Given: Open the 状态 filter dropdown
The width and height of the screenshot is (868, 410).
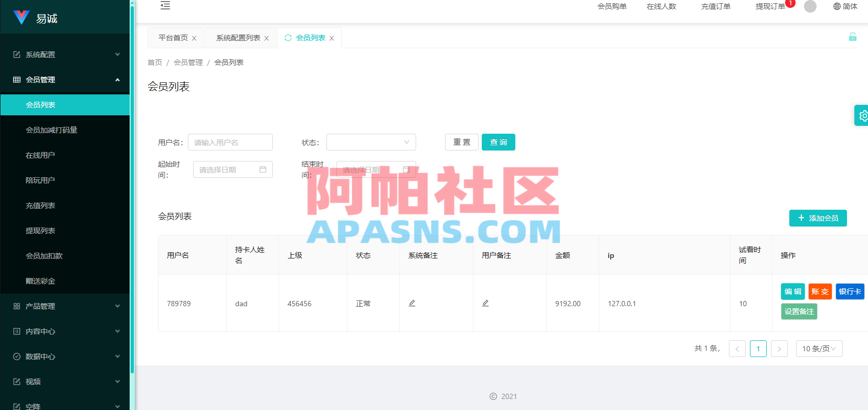Looking at the screenshot, I should [371, 142].
